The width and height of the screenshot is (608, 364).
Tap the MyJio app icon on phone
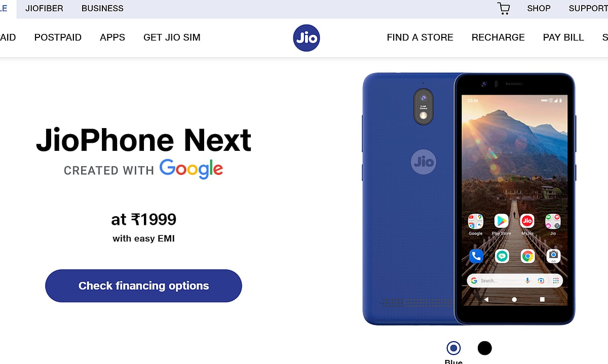pyautogui.click(x=527, y=221)
